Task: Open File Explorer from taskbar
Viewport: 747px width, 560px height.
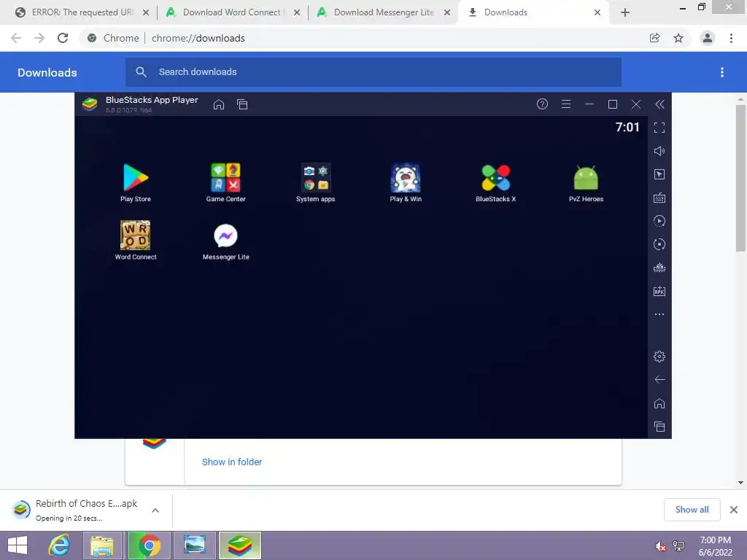Action: pyautogui.click(x=102, y=545)
